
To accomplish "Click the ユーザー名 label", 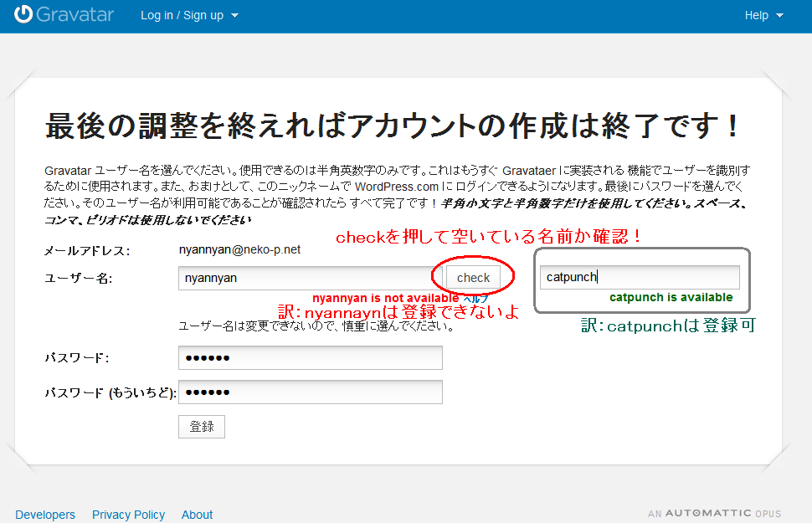I will pos(78,279).
